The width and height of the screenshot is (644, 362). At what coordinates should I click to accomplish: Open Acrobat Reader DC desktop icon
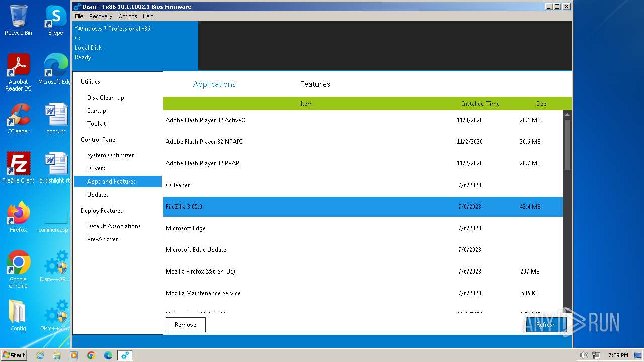click(18, 72)
